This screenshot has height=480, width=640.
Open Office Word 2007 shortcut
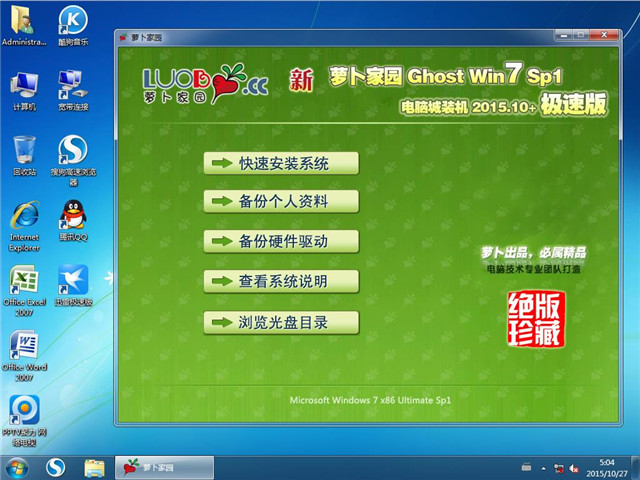click(x=24, y=349)
